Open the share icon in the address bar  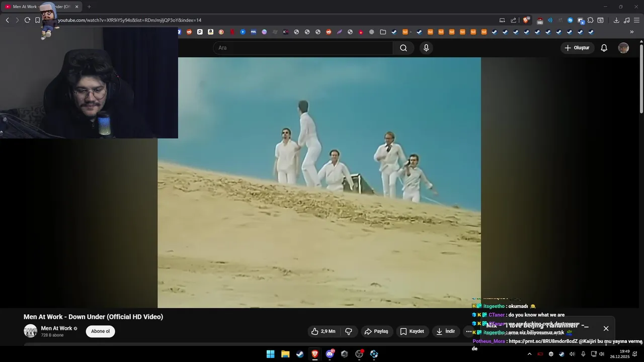pyautogui.click(x=514, y=20)
